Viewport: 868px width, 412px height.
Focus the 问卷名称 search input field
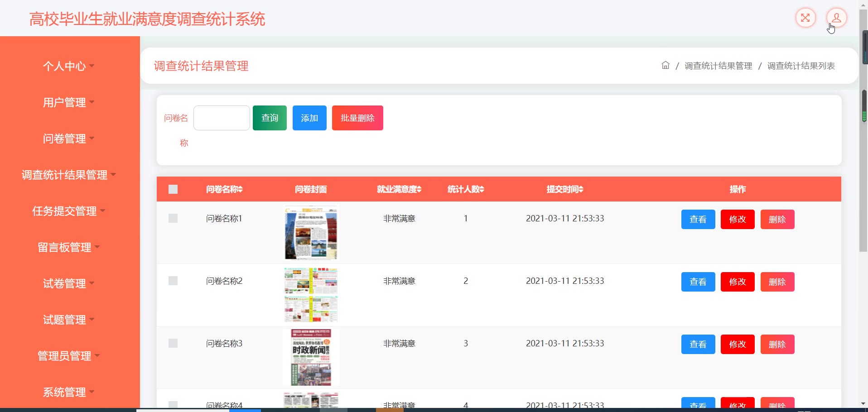pos(222,118)
